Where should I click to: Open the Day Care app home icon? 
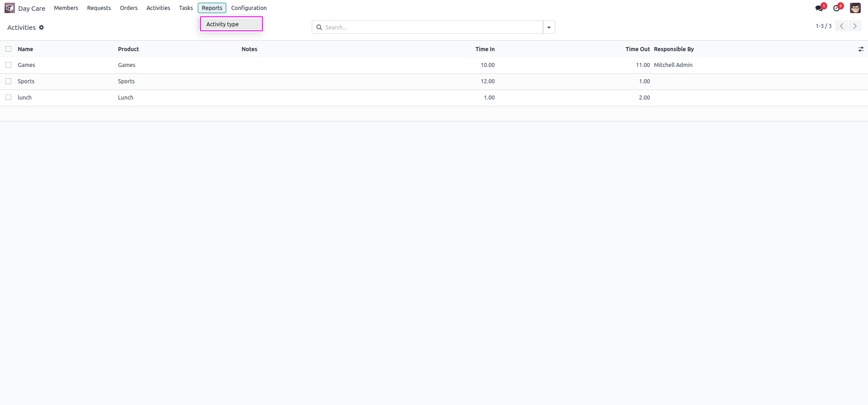[x=10, y=8]
